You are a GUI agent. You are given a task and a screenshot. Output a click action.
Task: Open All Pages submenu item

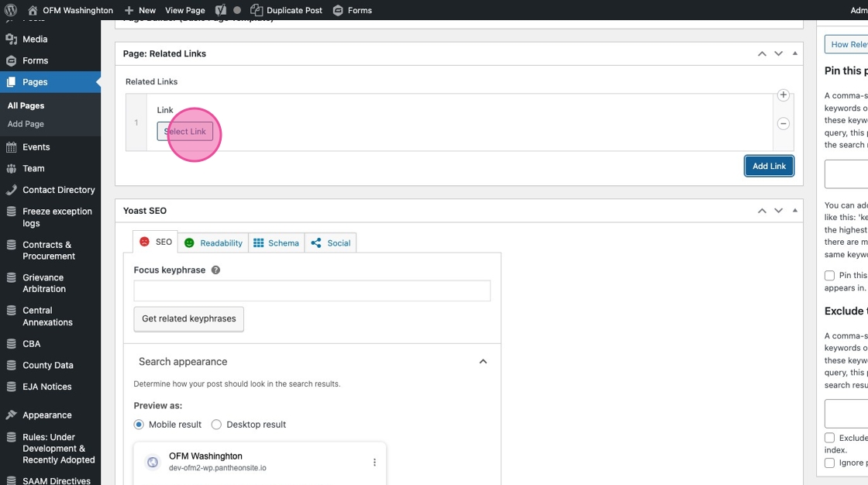(26, 105)
